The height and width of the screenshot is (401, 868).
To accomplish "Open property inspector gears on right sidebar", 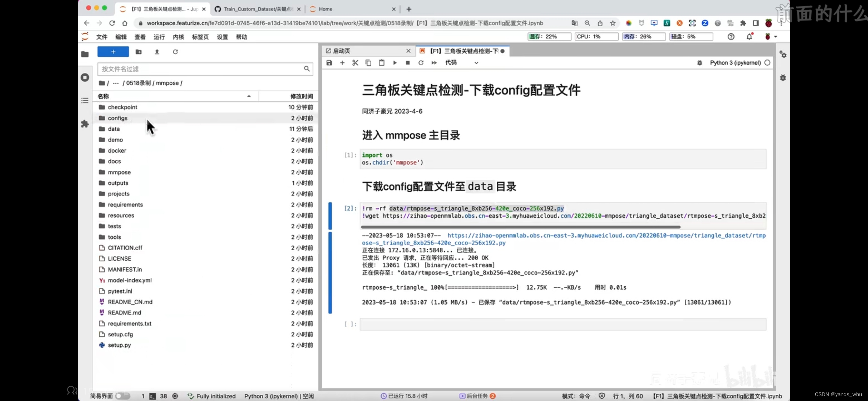I will pos(783,54).
